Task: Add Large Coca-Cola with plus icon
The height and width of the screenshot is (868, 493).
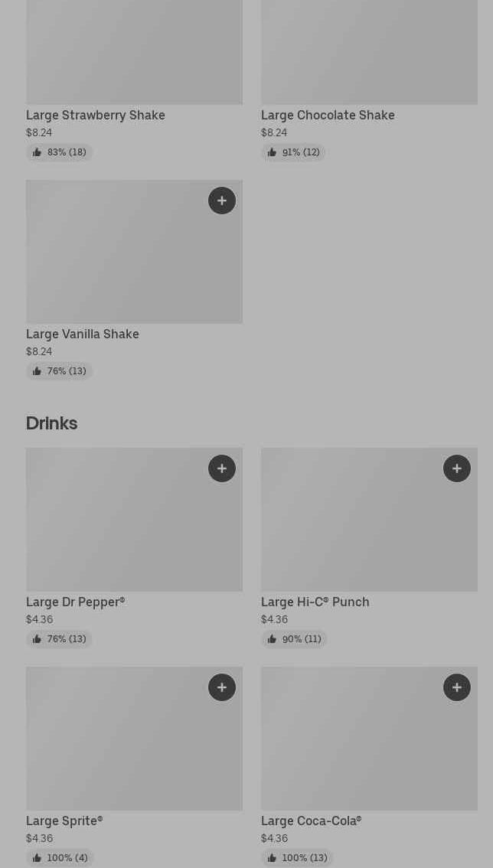Action: click(x=457, y=687)
